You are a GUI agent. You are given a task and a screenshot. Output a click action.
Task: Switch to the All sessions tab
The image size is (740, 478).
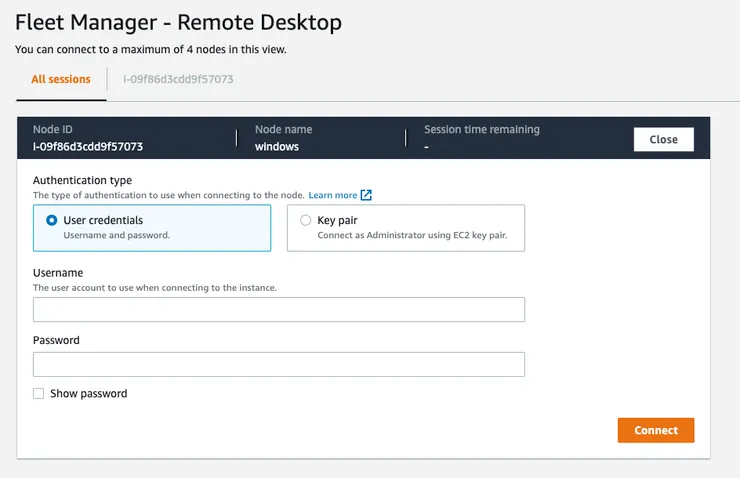point(61,79)
